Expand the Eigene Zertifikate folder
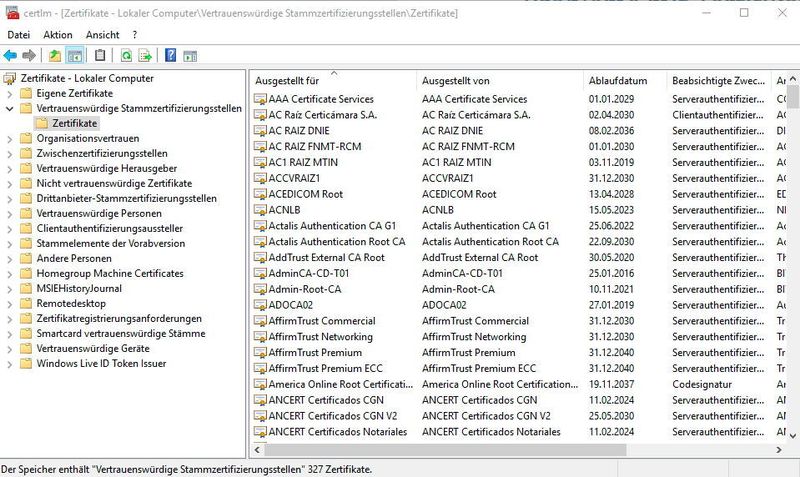 (x=10, y=94)
